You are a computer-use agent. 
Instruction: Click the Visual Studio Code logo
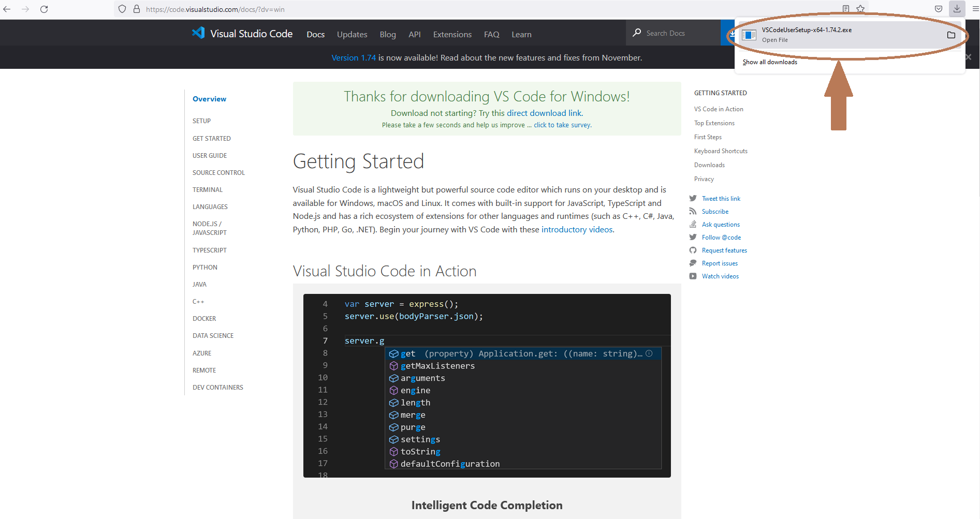(242, 34)
